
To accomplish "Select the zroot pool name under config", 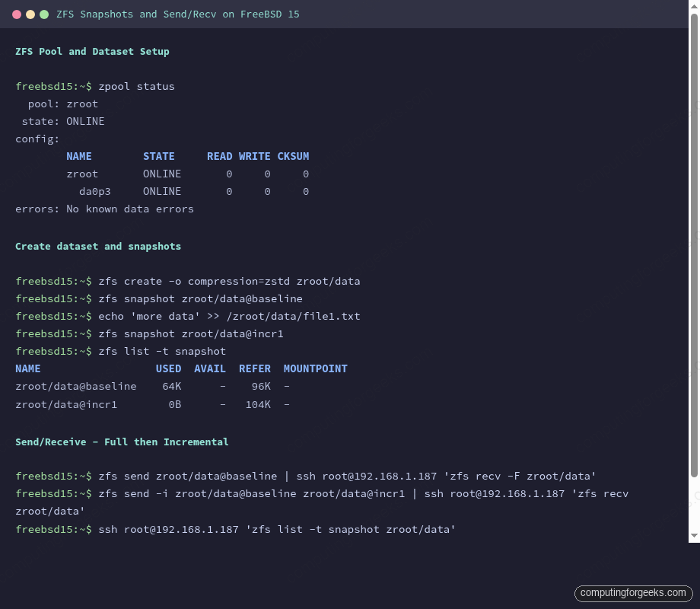I will point(81,174).
